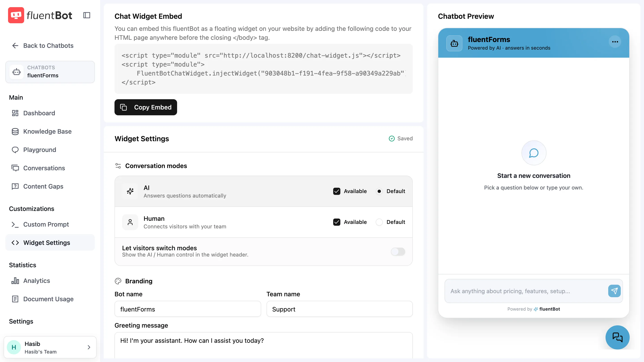Click the chat bubble icon above Start conversation
The width and height of the screenshot is (644, 362).
(x=534, y=153)
